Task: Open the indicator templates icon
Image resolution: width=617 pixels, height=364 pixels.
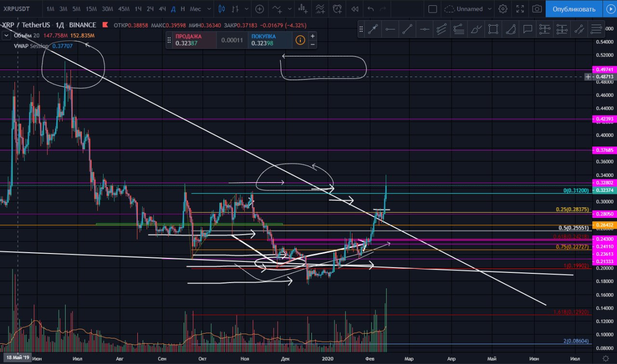Action: pos(320,9)
